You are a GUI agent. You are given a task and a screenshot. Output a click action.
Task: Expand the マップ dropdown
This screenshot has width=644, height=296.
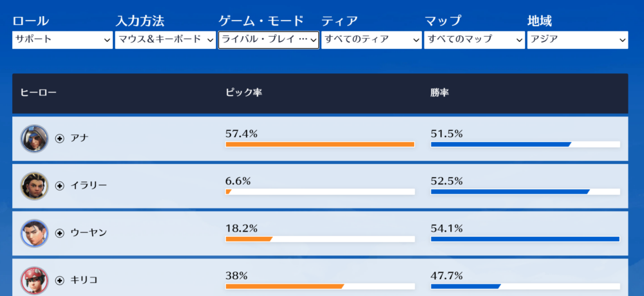475,40
